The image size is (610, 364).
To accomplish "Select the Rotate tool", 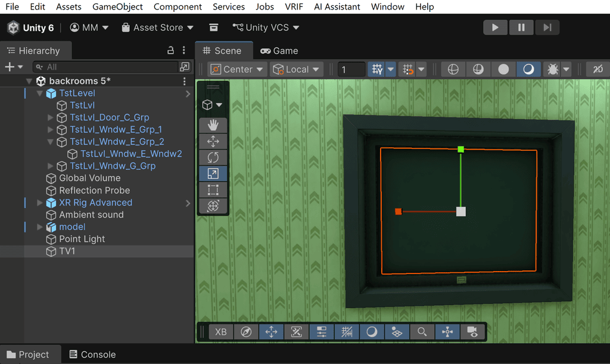I will [213, 157].
